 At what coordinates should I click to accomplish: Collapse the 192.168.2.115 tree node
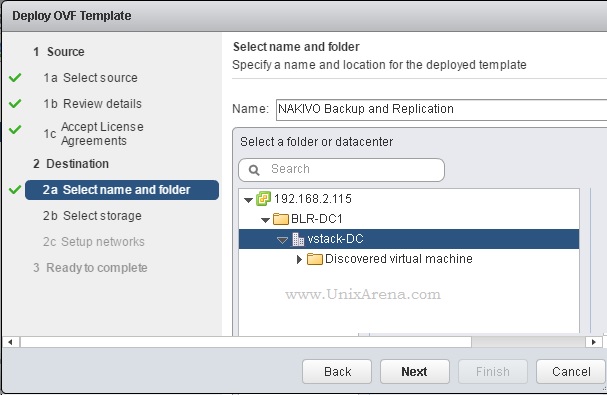coord(249,200)
